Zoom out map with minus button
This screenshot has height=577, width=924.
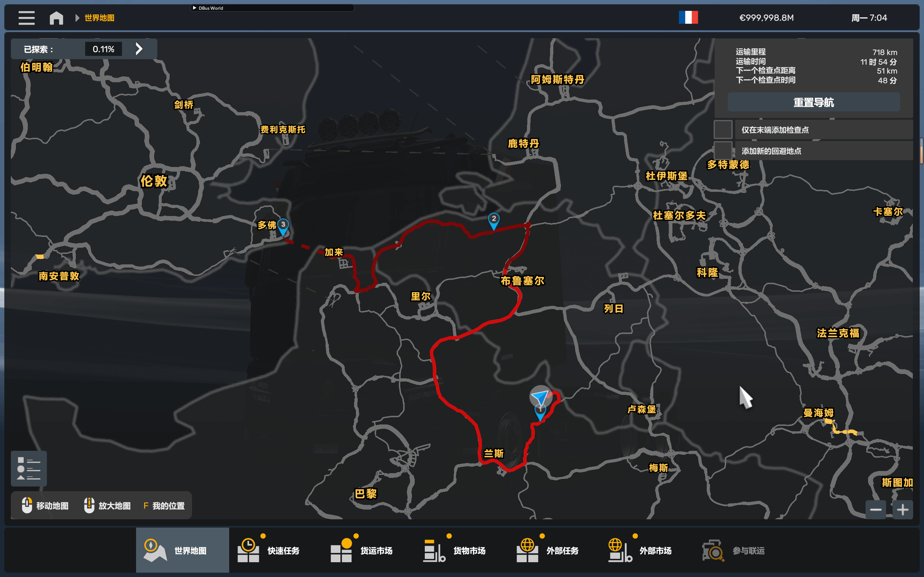876,510
